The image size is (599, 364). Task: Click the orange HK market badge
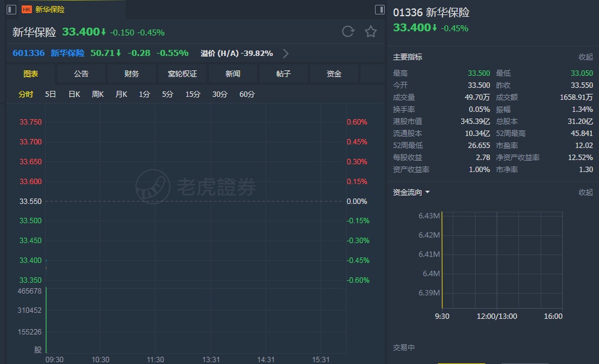coord(26,10)
